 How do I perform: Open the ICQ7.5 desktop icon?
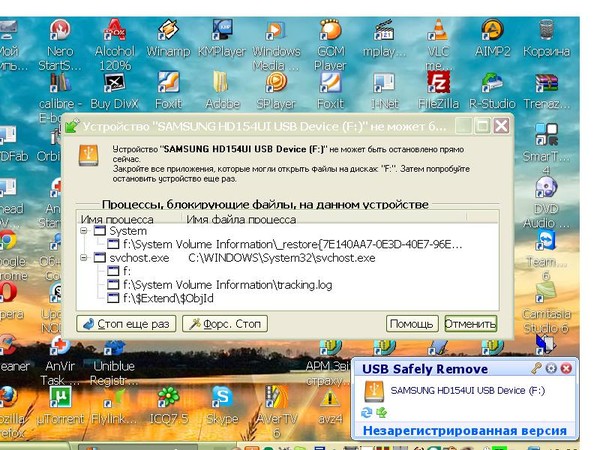click(x=168, y=406)
